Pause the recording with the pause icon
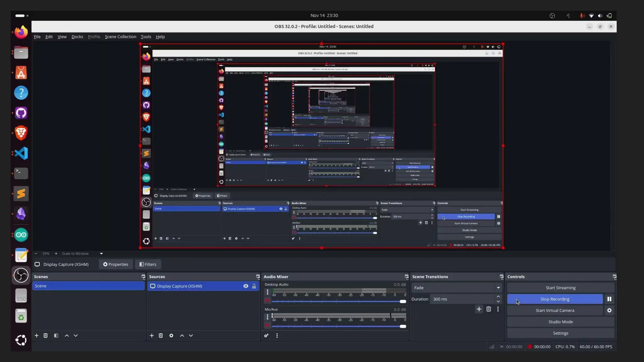Image resolution: width=644 pixels, height=362 pixels. tap(609, 299)
